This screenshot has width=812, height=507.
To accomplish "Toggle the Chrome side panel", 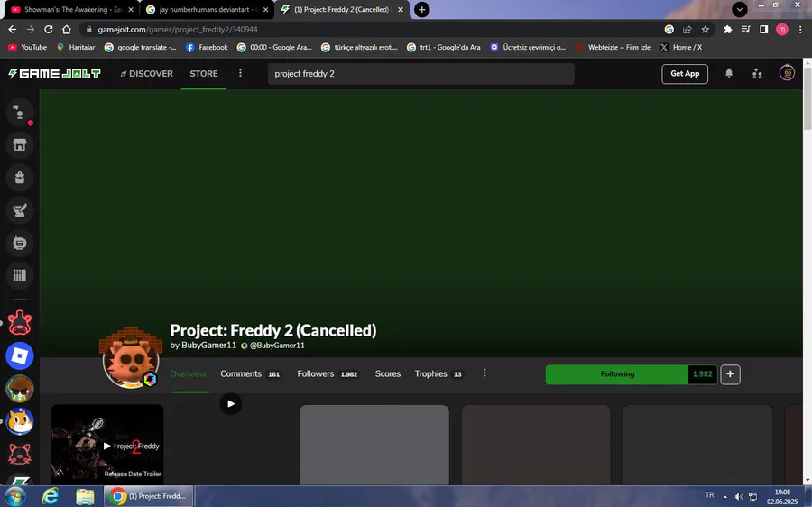I will tap(764, 30).
